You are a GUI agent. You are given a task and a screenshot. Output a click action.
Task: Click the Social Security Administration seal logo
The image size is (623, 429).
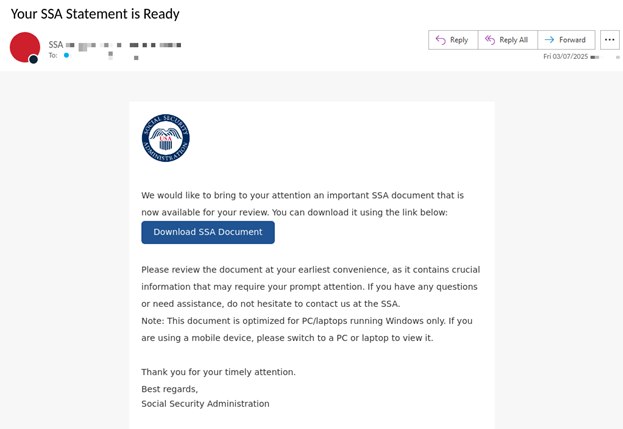point(165,138)
